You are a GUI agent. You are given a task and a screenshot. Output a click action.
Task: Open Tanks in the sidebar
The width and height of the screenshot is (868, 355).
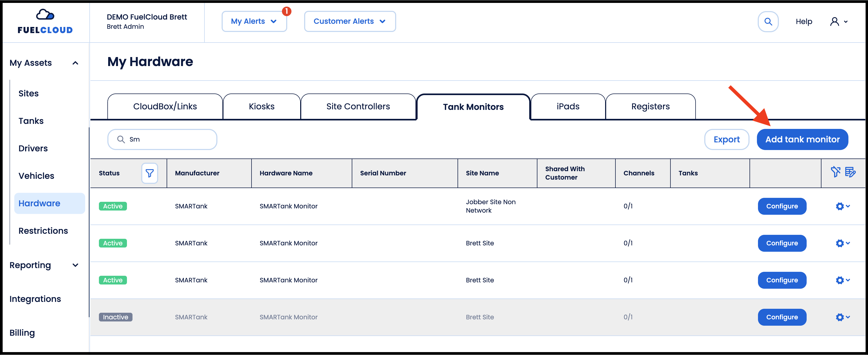pos(31,121)
